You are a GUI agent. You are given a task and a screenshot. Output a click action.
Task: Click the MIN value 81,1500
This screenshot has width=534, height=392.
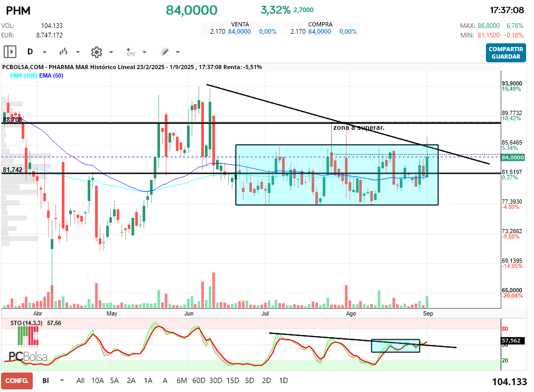(x=489, y=35)
